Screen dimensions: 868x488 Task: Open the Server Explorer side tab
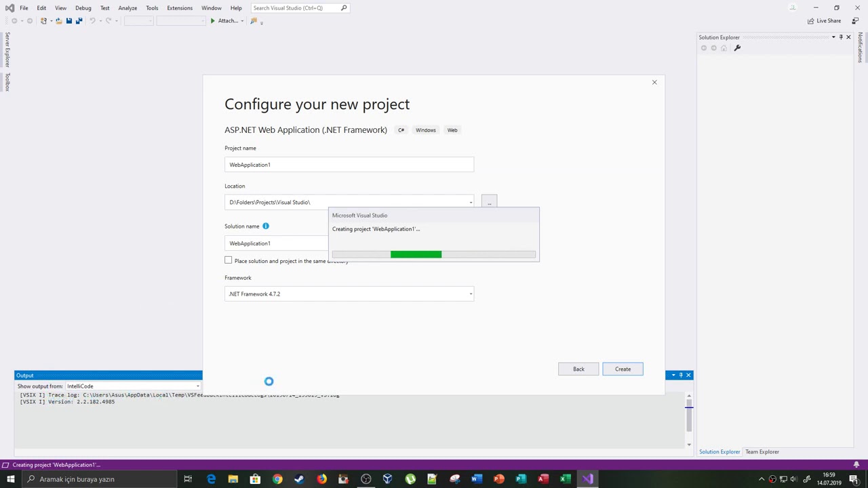[7, 50]
